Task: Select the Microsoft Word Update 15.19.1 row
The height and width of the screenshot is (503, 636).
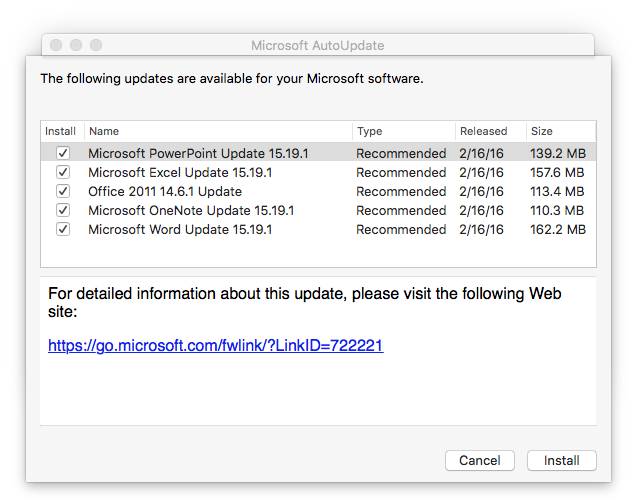Action: tap(318, 230)
